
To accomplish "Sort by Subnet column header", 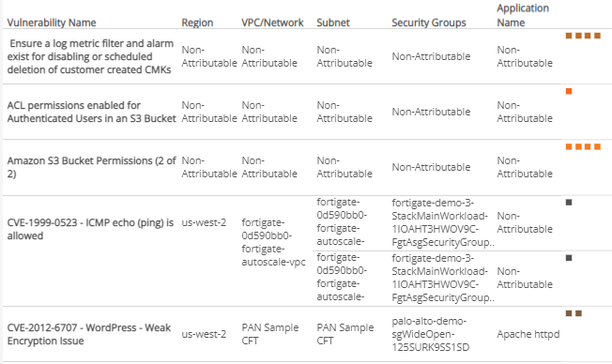I will [x=333, y=23].
